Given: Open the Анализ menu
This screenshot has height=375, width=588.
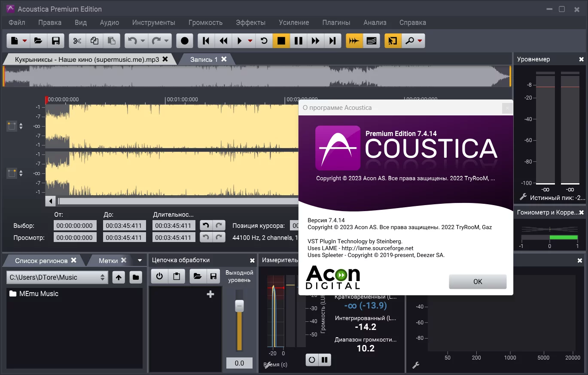Looking at the screenshot, I should coord(375,22).
